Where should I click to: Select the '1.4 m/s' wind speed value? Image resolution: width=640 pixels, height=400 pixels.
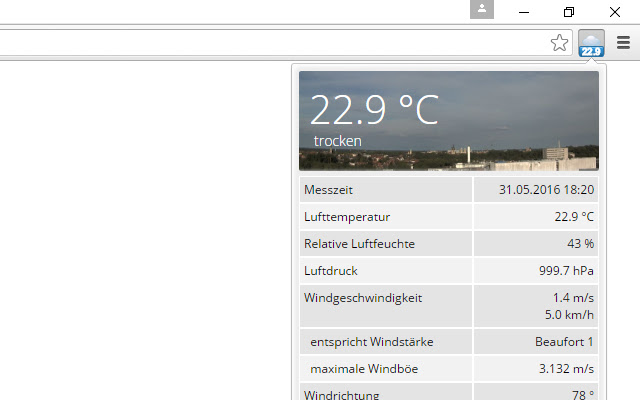pos(573,298)
